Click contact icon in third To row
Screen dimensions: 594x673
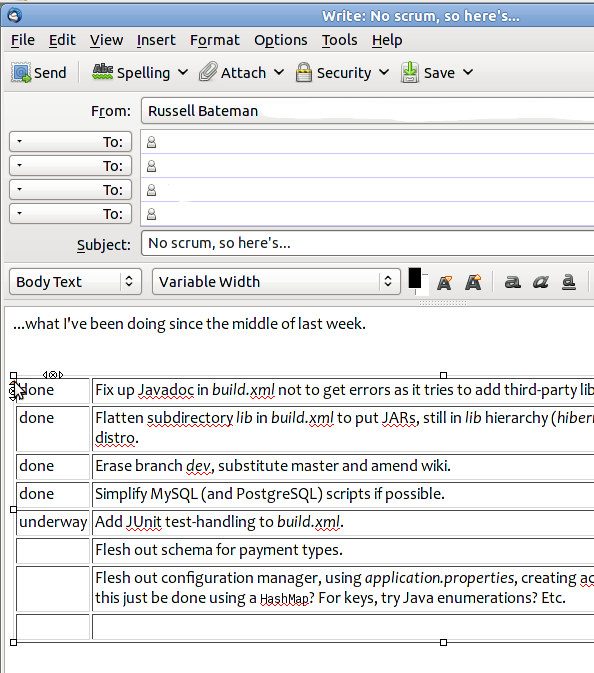[152, 190]
